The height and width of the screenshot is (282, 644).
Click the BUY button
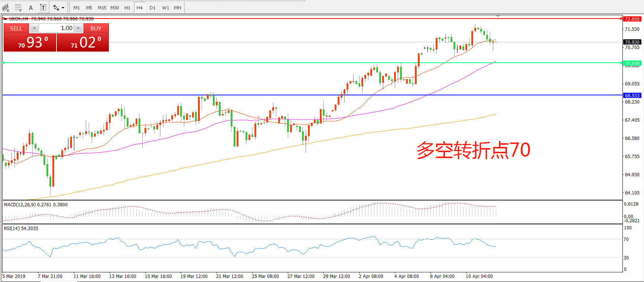[96, 29]
